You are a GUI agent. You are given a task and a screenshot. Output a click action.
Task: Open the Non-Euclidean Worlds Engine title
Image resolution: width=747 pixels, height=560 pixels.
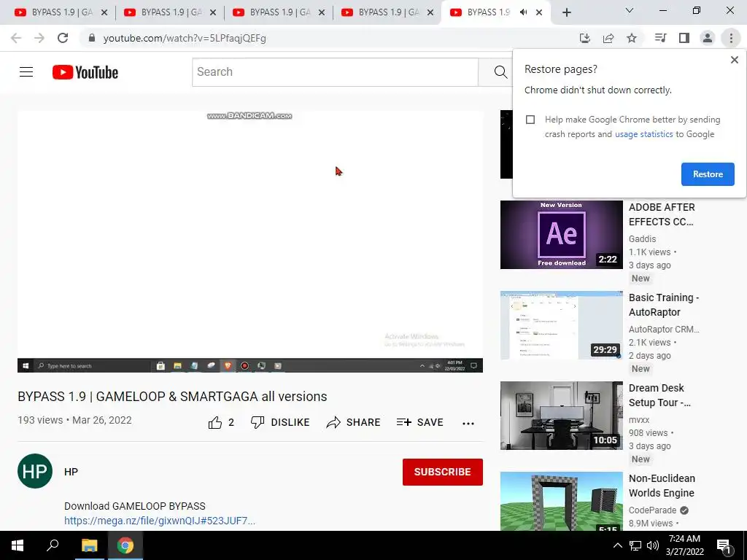[662, 486]
